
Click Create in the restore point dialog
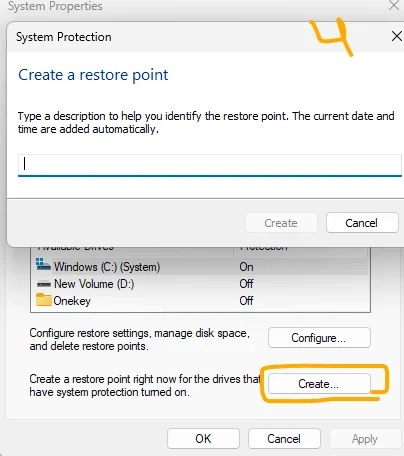click(281, 223)
